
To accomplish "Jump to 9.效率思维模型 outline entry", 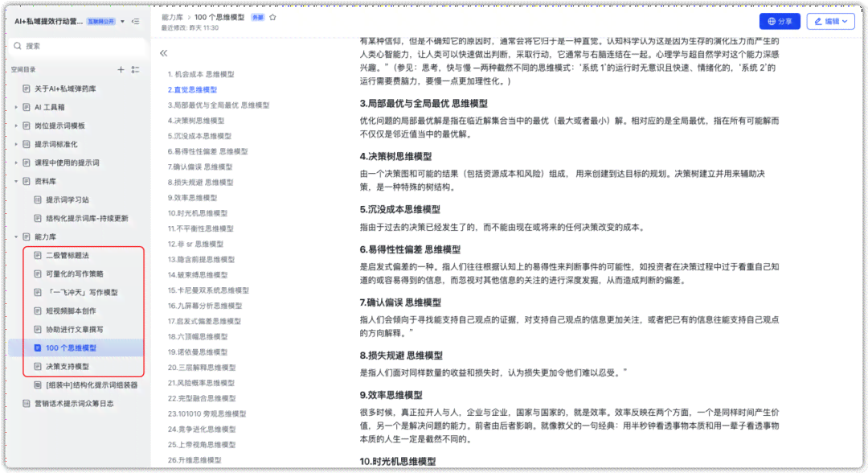I will click(x=192, y=198).
